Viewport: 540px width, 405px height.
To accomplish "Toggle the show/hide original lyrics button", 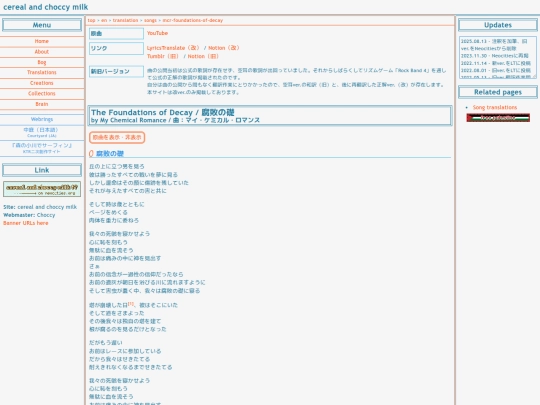I will 117,137.
